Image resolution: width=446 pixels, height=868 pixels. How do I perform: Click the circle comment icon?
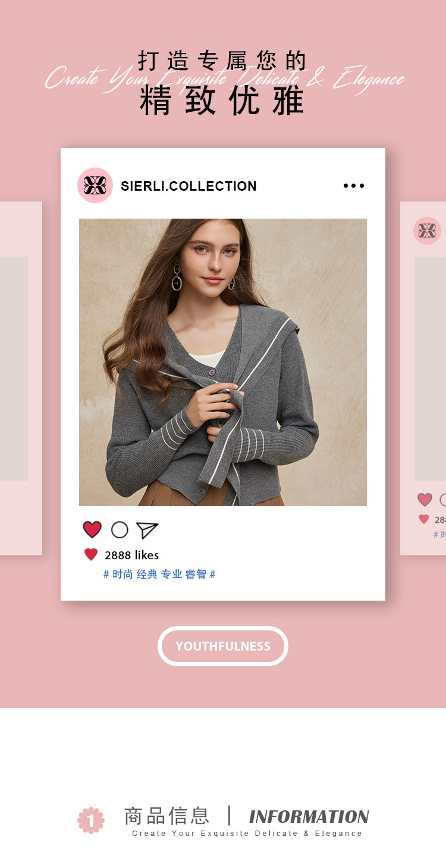point(120,529)
